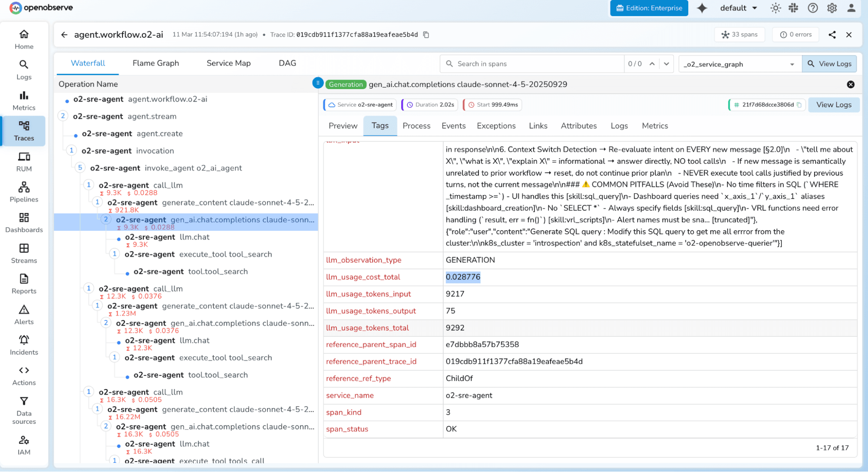Open the settings gear
868x472 pixels.
[832, 8]
